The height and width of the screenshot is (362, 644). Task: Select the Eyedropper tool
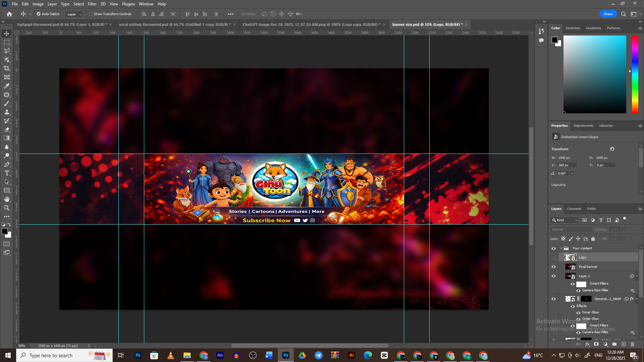[x=7, y=86]
